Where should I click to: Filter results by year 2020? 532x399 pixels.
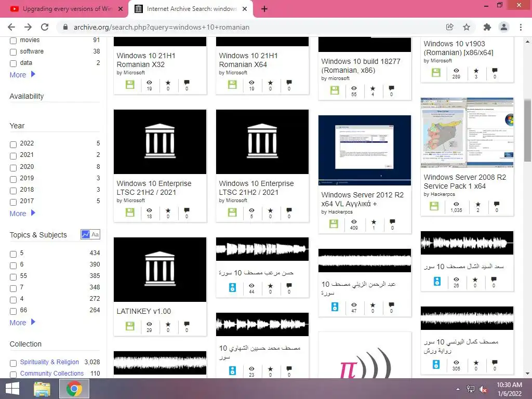coord(13,168)
